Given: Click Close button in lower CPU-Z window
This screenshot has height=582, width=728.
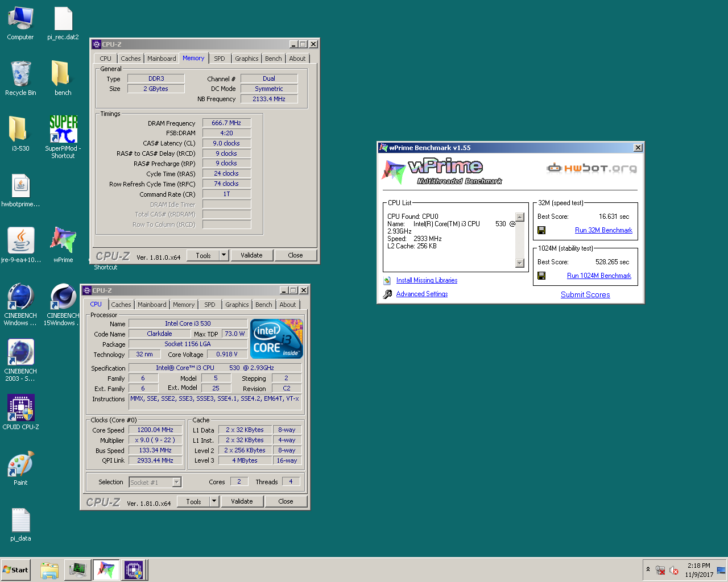Looking at the screenshot, I should (286, 501).
